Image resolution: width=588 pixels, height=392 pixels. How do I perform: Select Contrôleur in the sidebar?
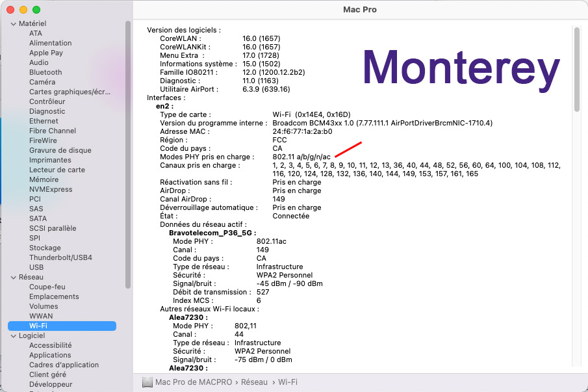(x=47, y=101)
